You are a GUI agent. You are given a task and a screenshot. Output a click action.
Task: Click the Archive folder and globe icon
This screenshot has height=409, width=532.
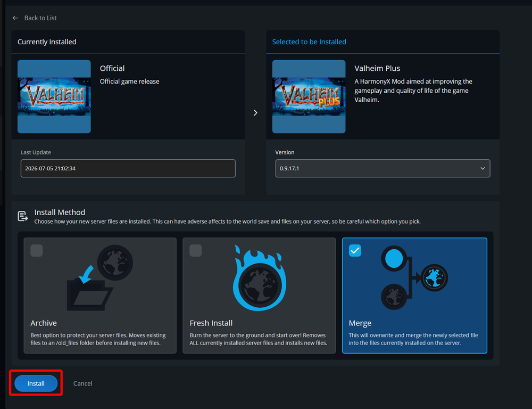click(x=100, y=278)
